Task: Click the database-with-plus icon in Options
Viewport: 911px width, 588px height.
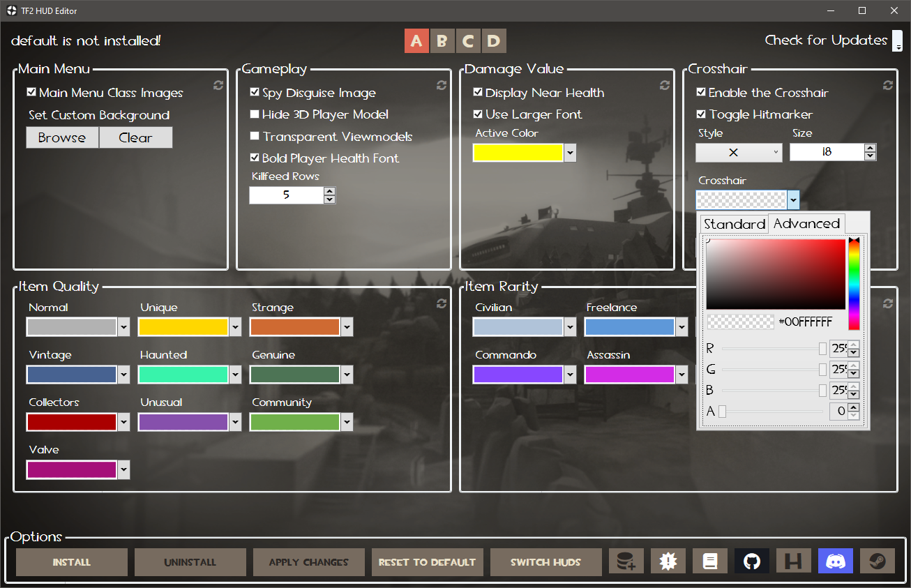Action: click(x=626, y=561)
